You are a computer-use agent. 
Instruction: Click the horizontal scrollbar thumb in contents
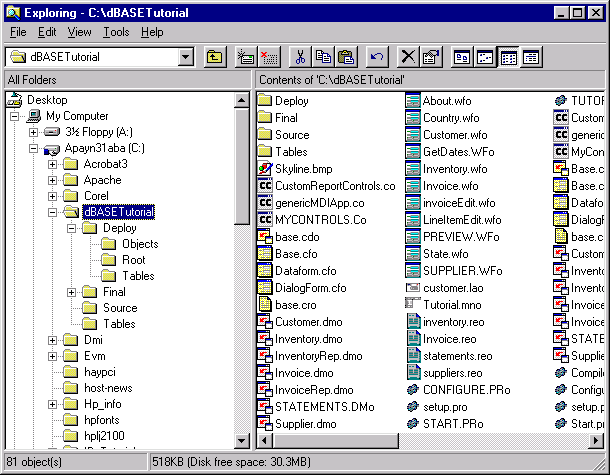coord(336,441)
